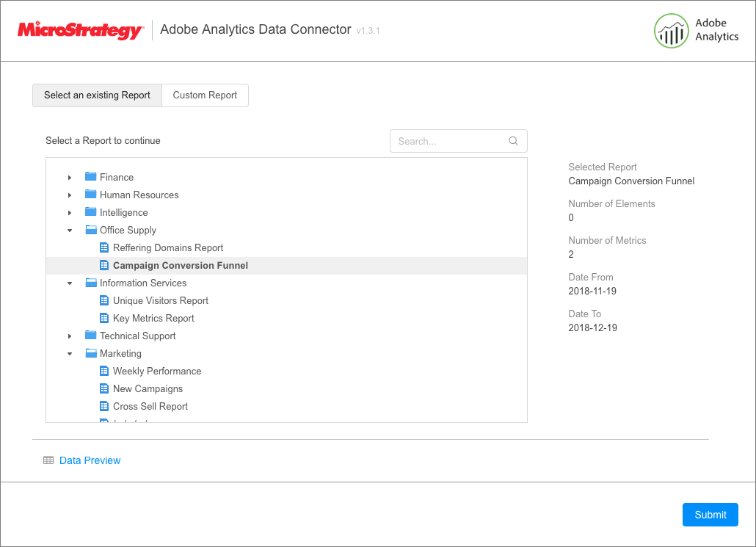Click the Human Resources folder icon

[x=91, y=195]
